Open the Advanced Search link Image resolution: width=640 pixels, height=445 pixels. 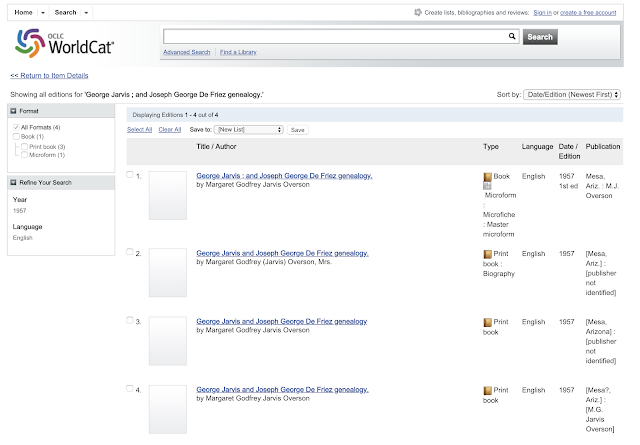coord(186,51)
